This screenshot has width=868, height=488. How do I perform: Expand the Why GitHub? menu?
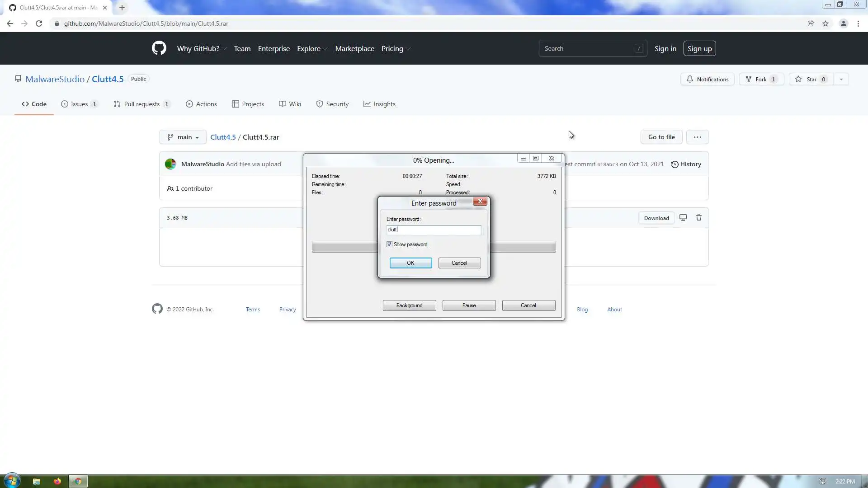pos(202,48)
